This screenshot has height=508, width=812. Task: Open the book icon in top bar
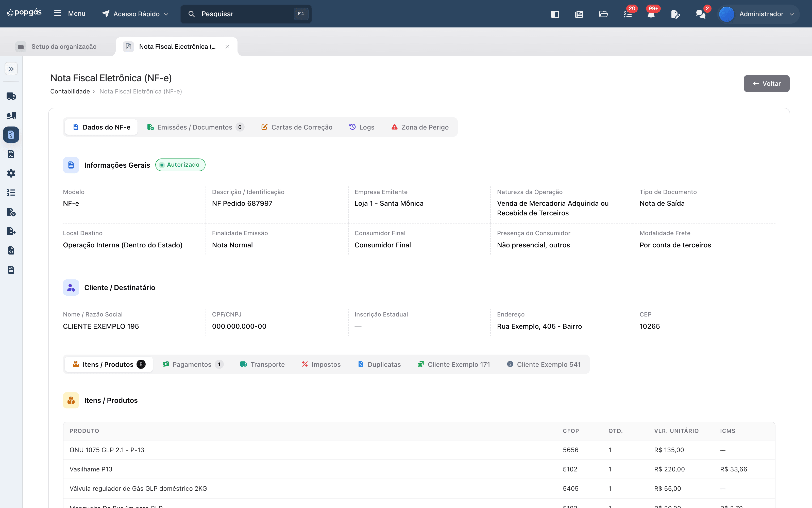[x=555, y=14]
